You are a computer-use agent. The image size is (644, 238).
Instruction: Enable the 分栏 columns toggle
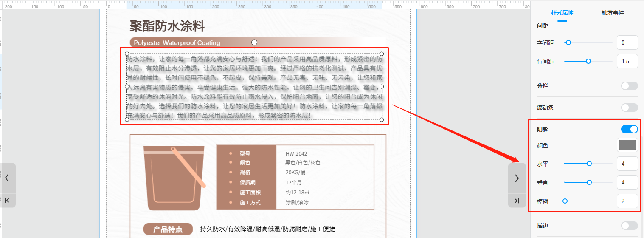(x=629, y=86)
